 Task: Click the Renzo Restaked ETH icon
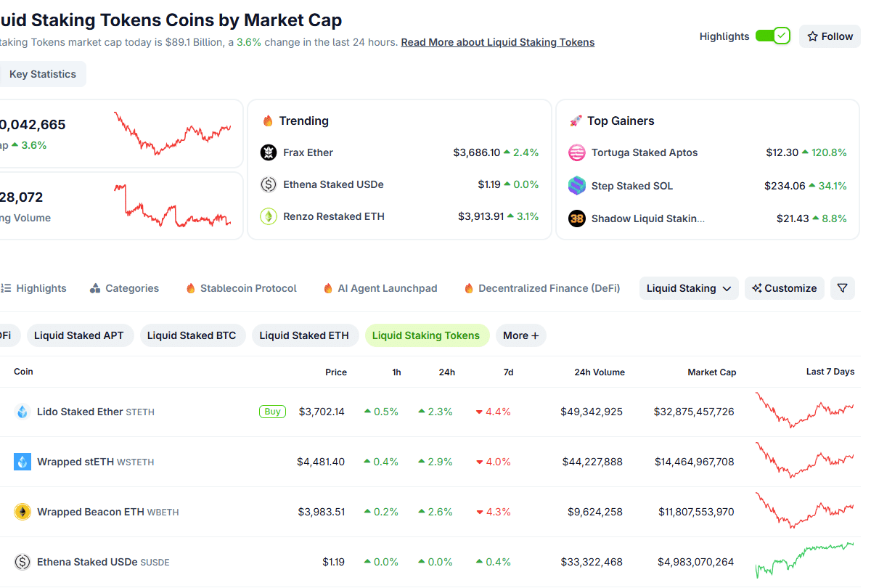(x=269, y=216)
